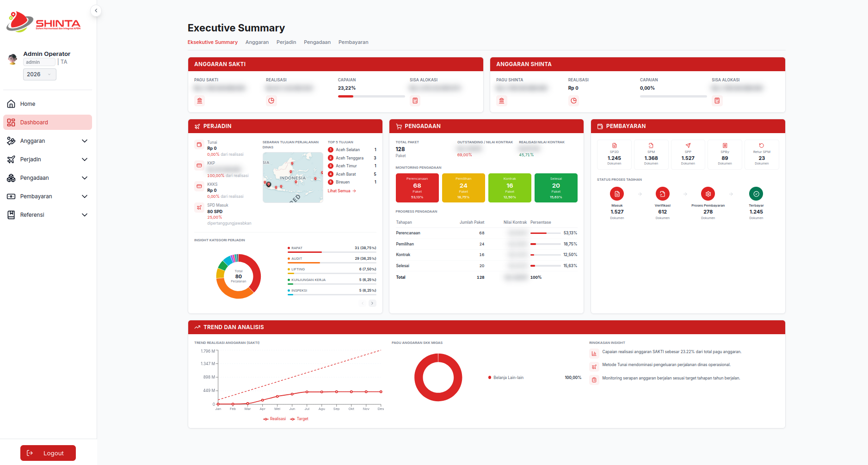
Task: Click the Metode Tunai insight plane icon
Action: coord(594,367)
